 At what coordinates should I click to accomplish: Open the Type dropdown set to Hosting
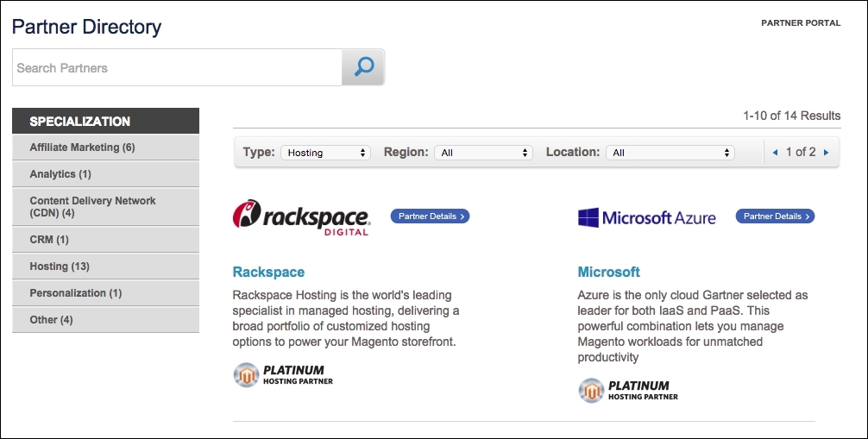(325, 153)
